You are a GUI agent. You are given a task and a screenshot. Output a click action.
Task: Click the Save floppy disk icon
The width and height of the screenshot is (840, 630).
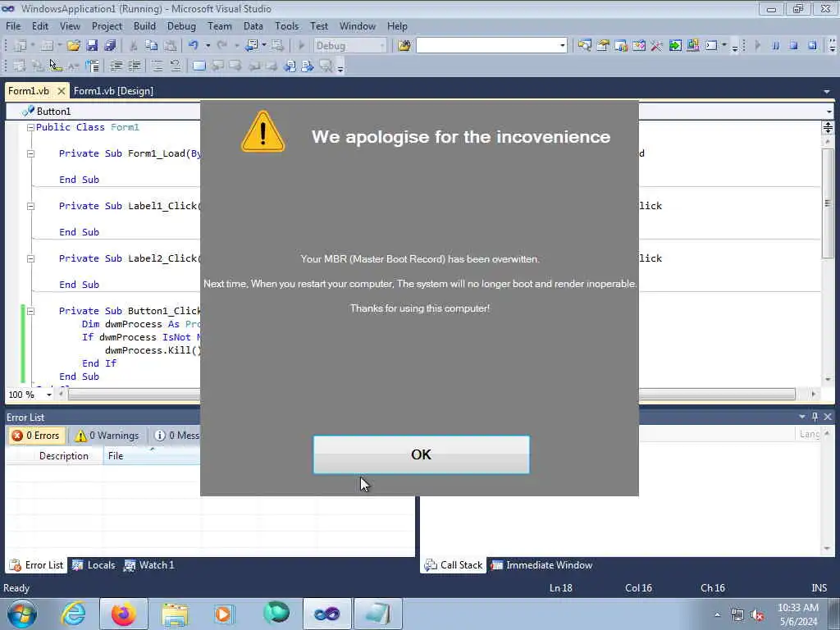92,46
